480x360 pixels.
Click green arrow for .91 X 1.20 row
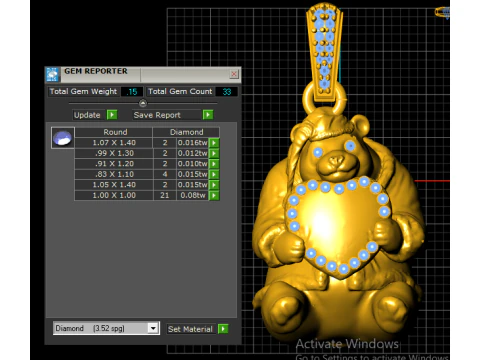214,164
